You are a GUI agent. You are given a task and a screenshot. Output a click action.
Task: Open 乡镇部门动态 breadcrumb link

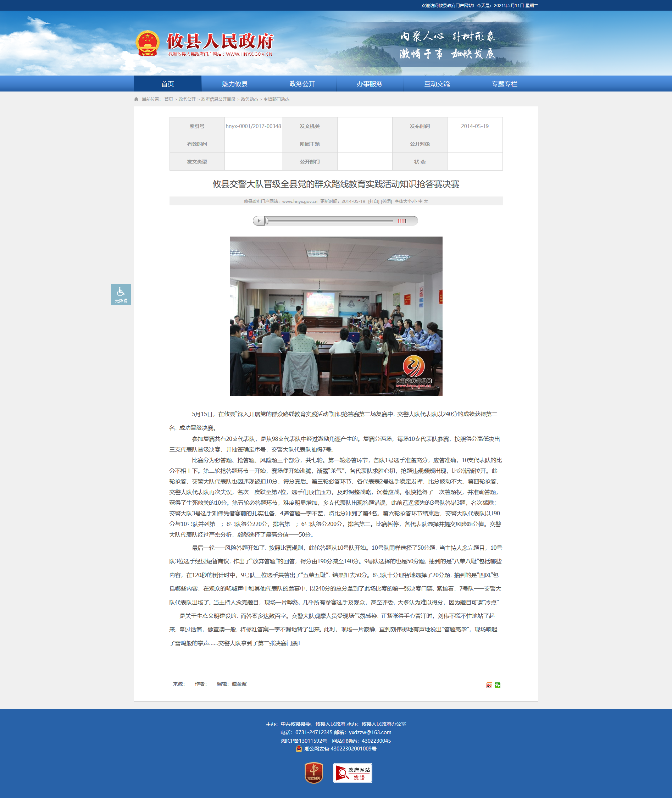pos(276,99)
